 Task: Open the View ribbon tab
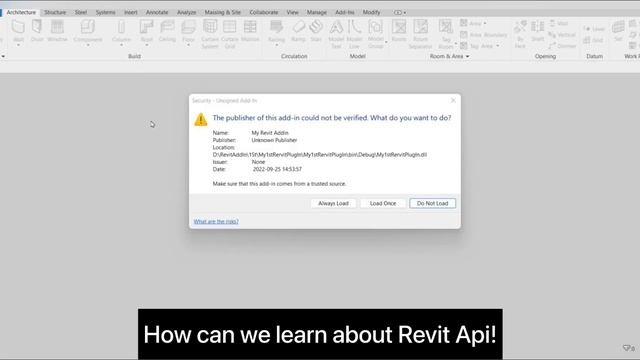(x=293, y=12)
